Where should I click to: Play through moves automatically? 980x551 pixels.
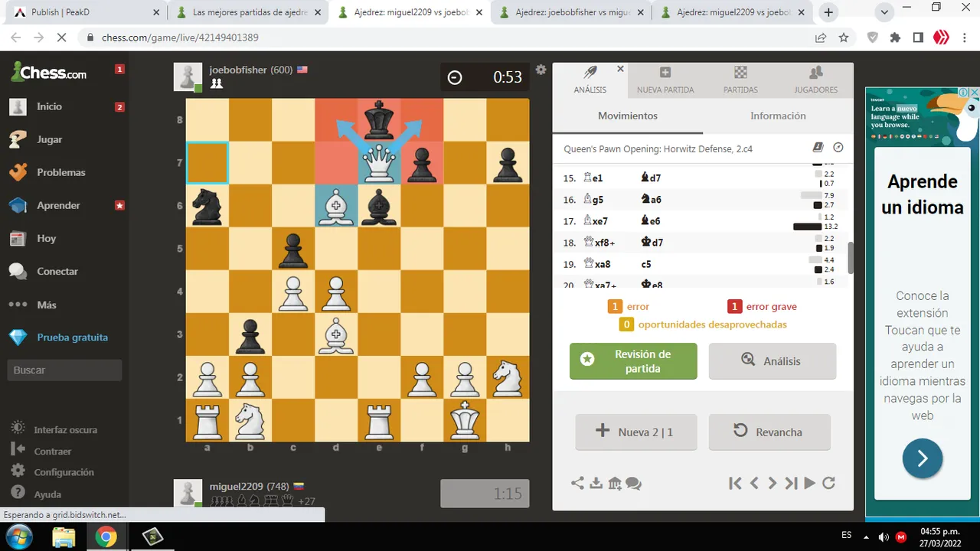point(809,483)
